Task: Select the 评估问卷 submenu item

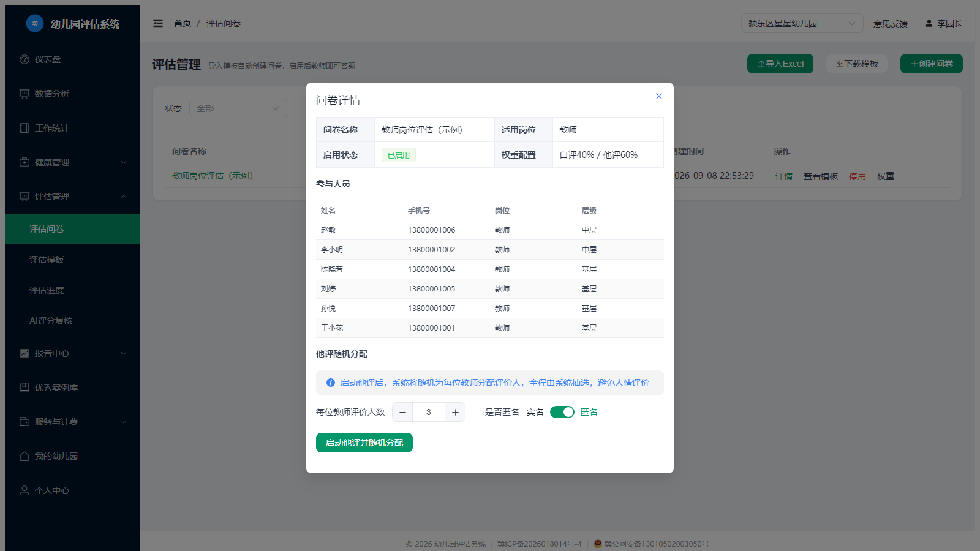Action: click(72, 229)
